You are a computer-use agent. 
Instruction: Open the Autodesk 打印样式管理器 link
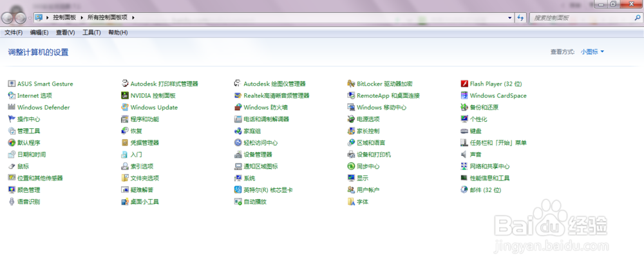click(x=164, y=84)
